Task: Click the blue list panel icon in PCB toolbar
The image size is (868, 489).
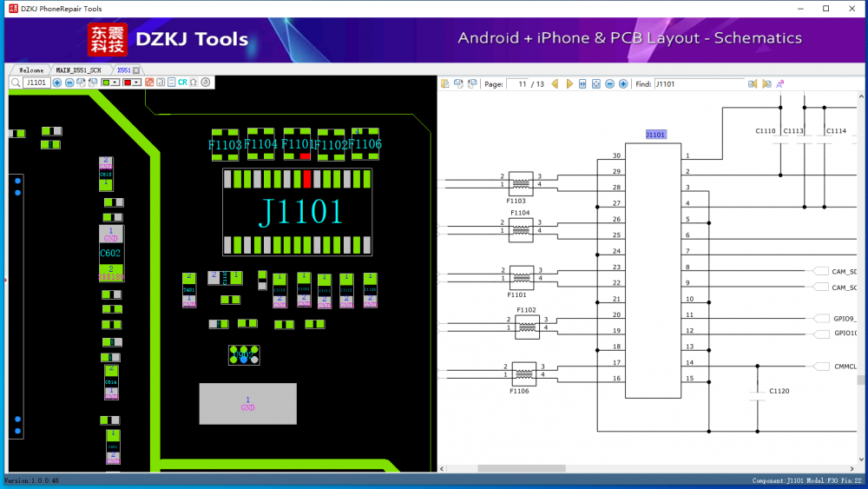Action: pyautogui.click(x=172, y=83)
